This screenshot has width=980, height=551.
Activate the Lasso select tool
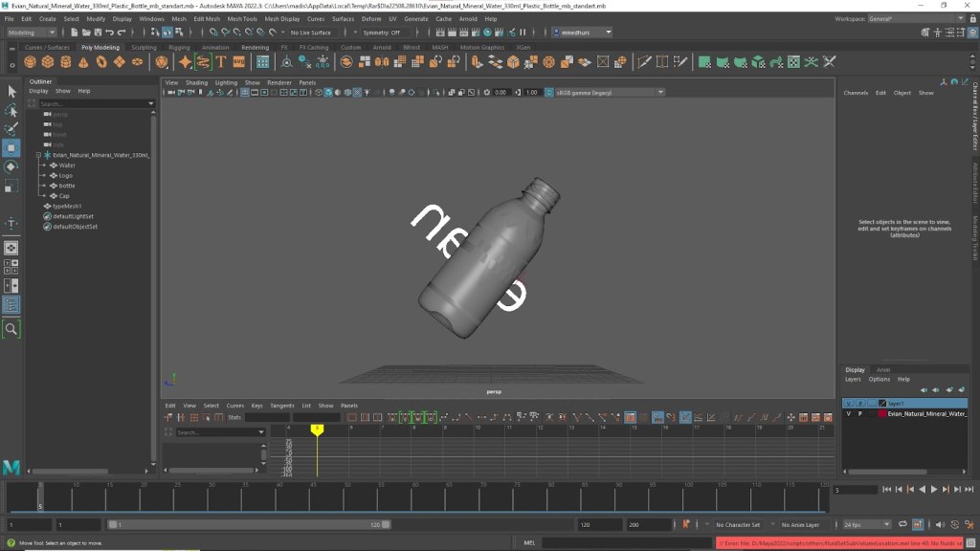11,111
